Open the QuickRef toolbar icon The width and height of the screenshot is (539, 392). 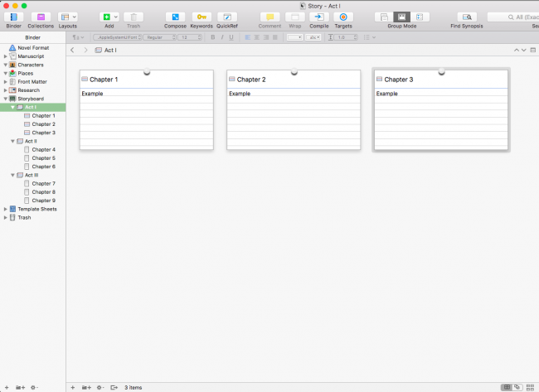[227, 17]
